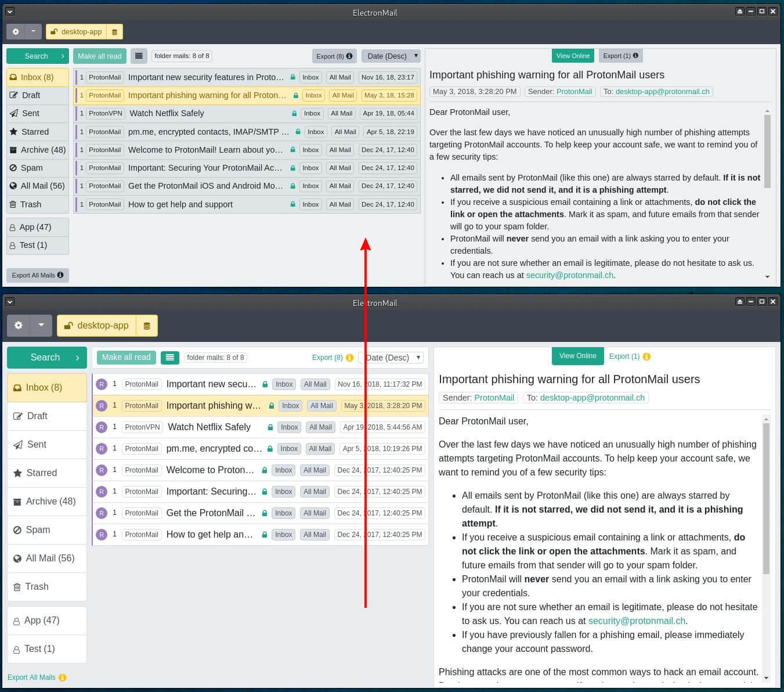Open App (47) label in top window
Screen dimensions: 784x692
38,227
